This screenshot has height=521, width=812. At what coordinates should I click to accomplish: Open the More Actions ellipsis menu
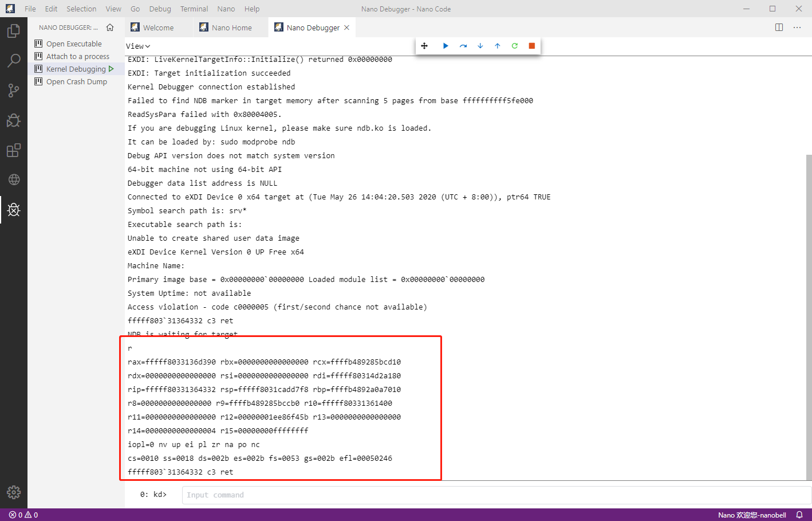point(797,28)
